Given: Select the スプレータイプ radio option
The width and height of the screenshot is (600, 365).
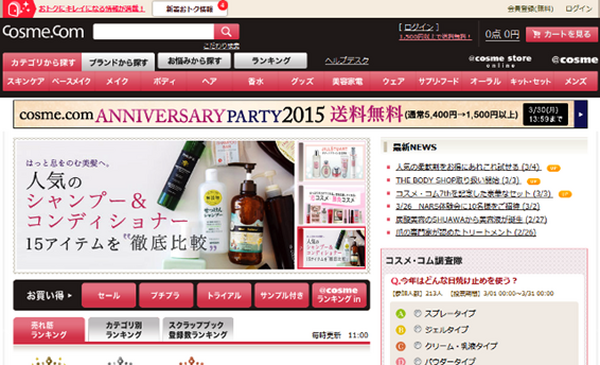Looking at the screenshot, I should tap(417, 313).
